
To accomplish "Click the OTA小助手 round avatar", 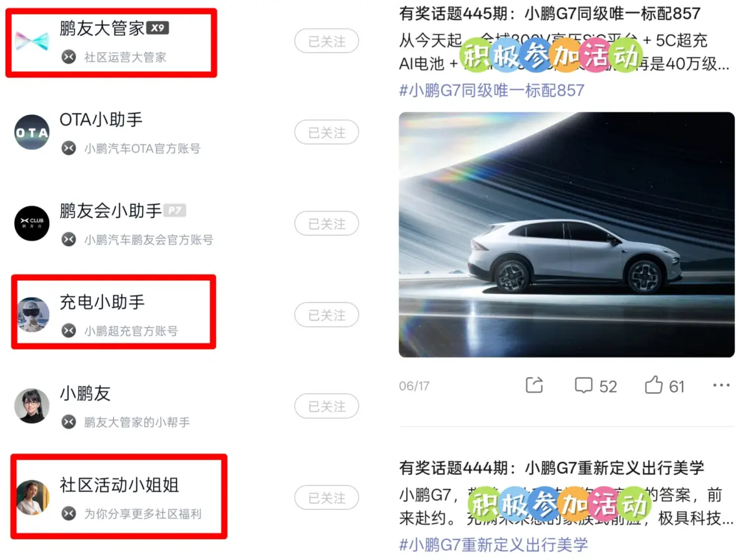I will (x=32, y=132).
